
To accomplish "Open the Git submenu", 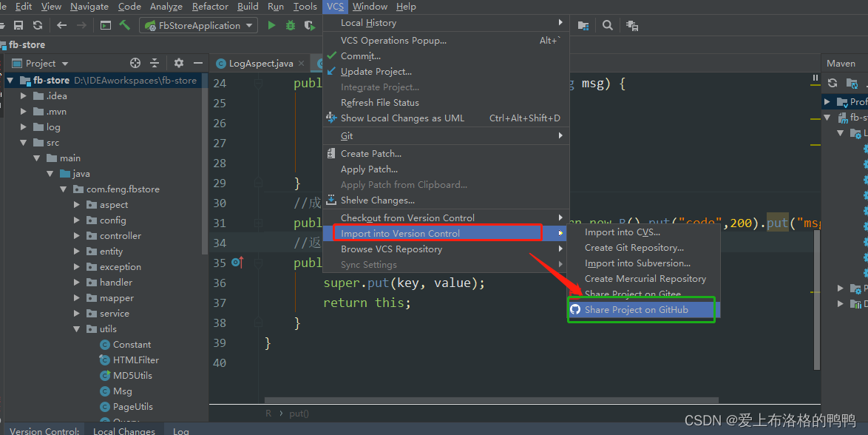I will [446, 136].
